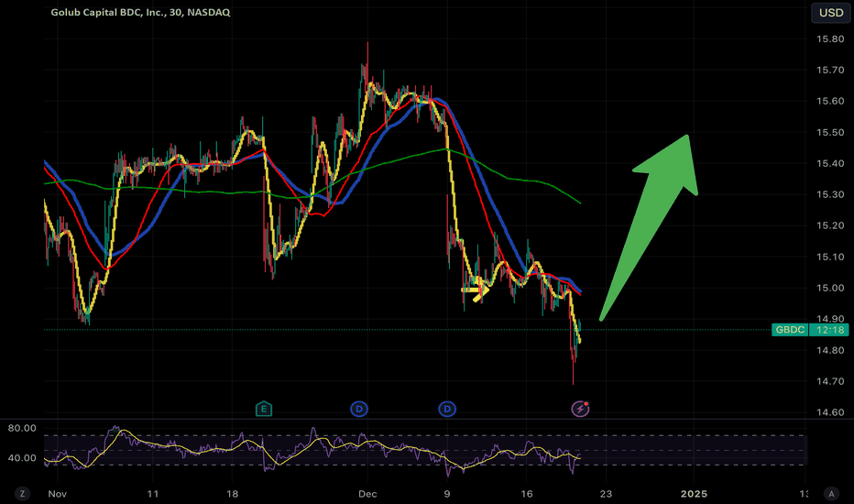The width and height of the screenshot is (854, 504).
Task: Click the 18 date label
Action: [233, 494]
